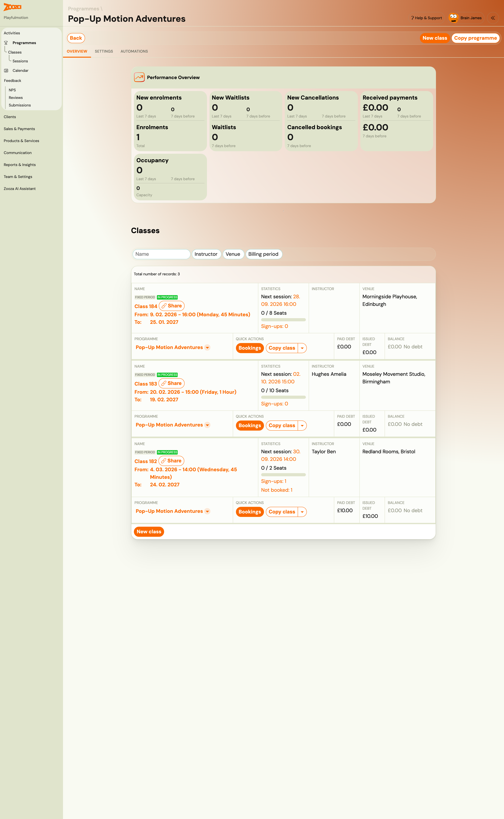Click the Brain James avatar icon
The height and width of the screenshot is (819, 504).
pyautogui.click(x=453, y=18)
